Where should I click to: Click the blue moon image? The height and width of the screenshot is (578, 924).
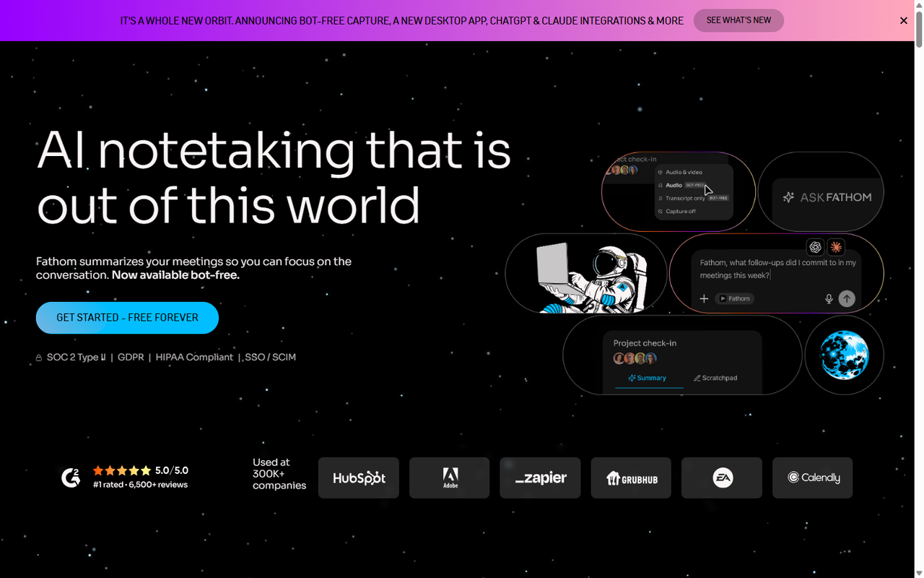coord(844,355)
